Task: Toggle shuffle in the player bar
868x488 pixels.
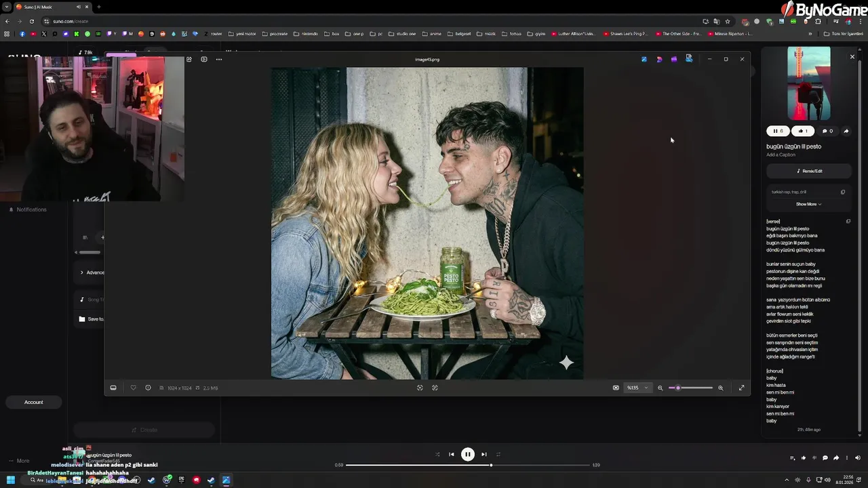Action: (x=437, y=454)
